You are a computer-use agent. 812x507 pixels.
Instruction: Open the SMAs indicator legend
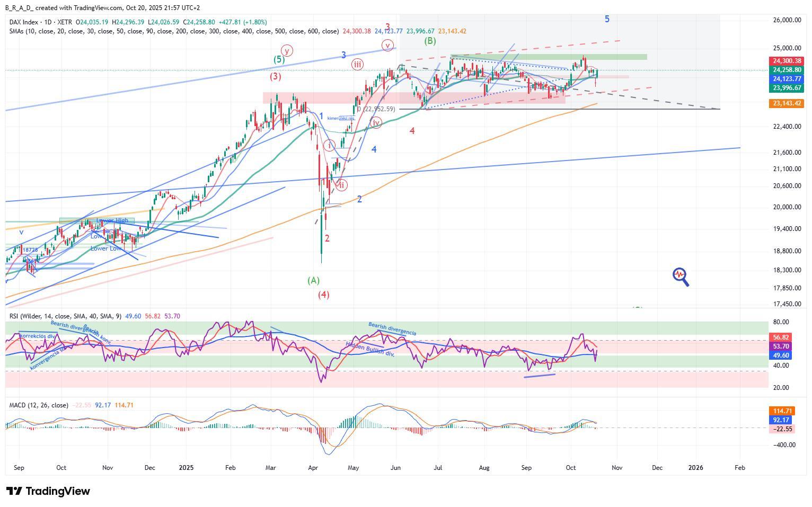tap(174, 31)
